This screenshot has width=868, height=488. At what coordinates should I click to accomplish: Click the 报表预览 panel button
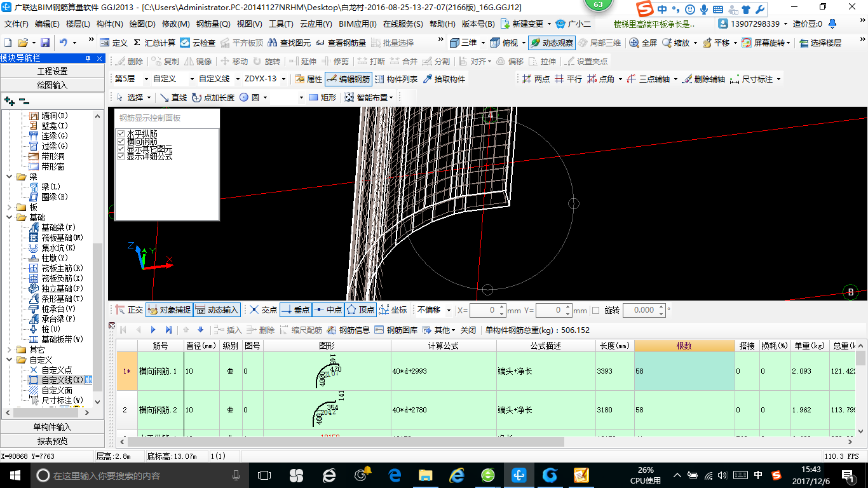pos(52,441)
